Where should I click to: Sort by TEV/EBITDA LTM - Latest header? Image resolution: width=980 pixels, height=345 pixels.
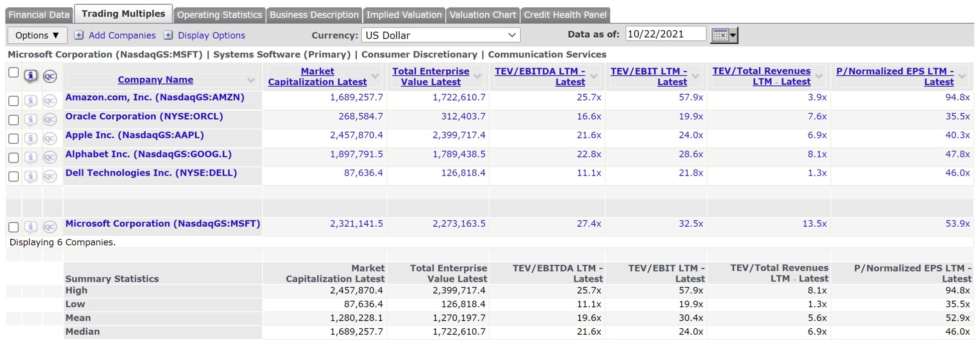point(540,77)
